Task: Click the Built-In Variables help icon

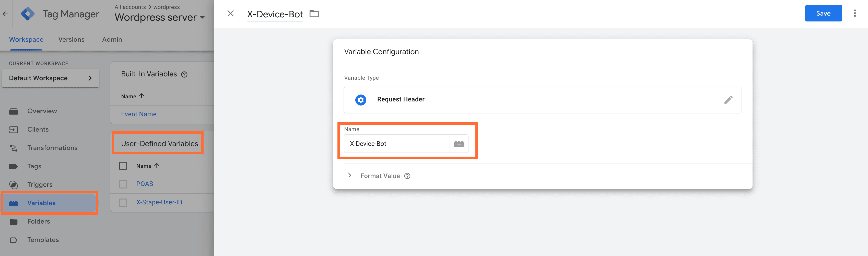Action: pyautogui.click(x=184, y=74)
